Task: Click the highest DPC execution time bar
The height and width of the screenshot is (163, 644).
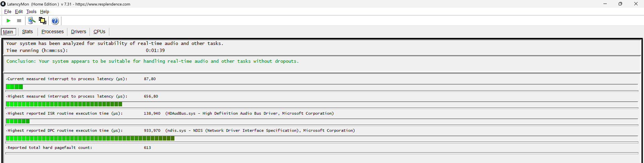Action: click(90, 138)
